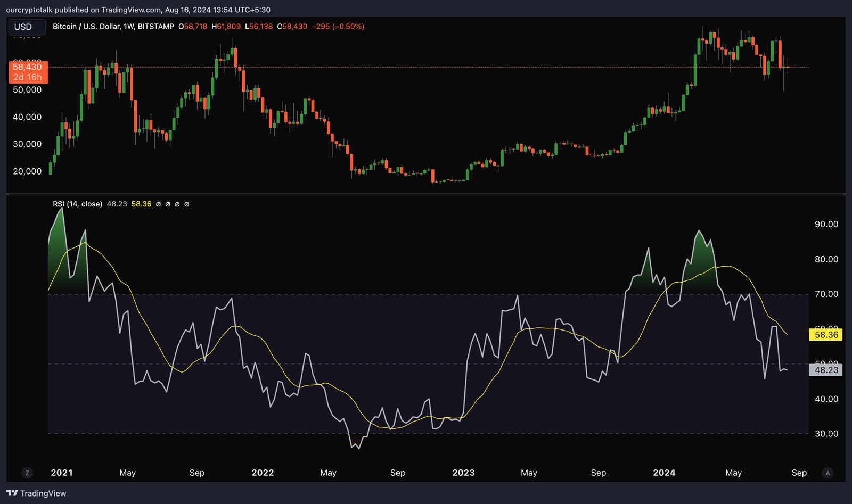Image resolution: width=852 pixels, height=504 pixels.
Task: Click the yellow 58.36 label on the RSI scale
Action: click(x=826, y=335)
